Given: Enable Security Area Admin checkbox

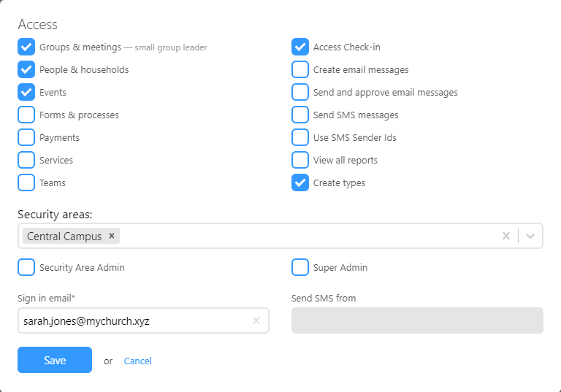Looking at the screenshot, I should click(x=26, y=267).
